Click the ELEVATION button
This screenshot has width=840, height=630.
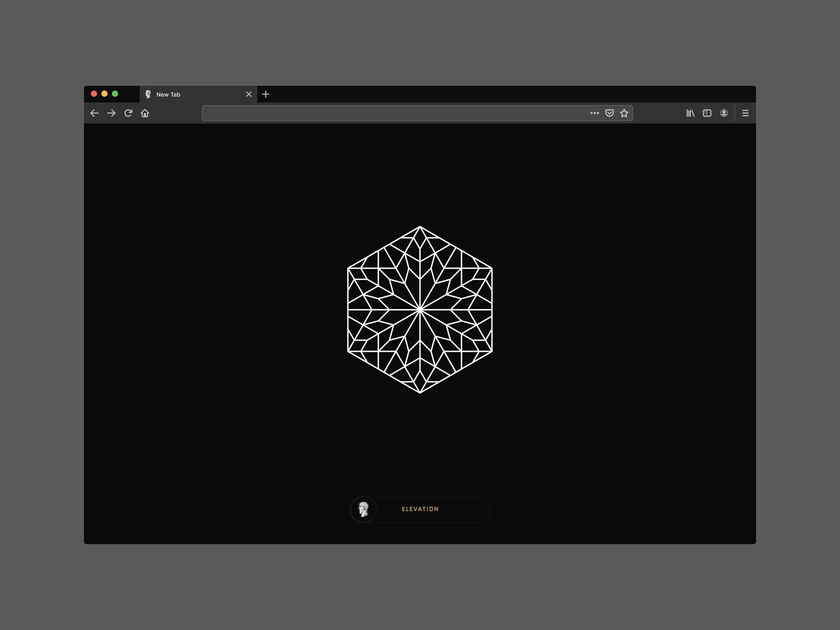(420, 509)
